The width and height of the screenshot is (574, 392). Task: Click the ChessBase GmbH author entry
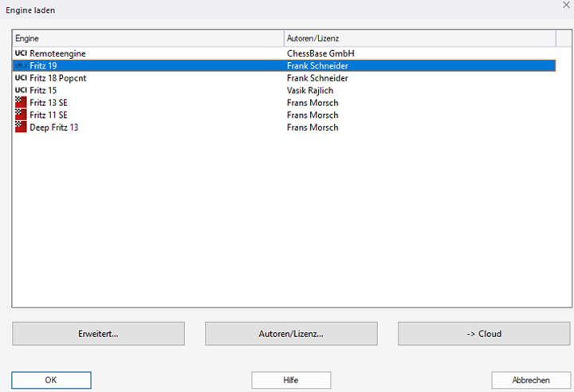pyautogui.click(x=320, y=53)
